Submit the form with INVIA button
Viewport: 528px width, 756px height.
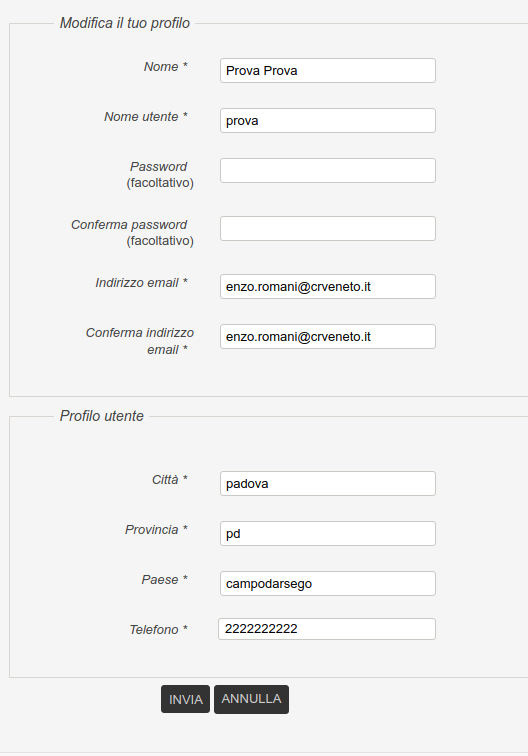tap(186, 699)
